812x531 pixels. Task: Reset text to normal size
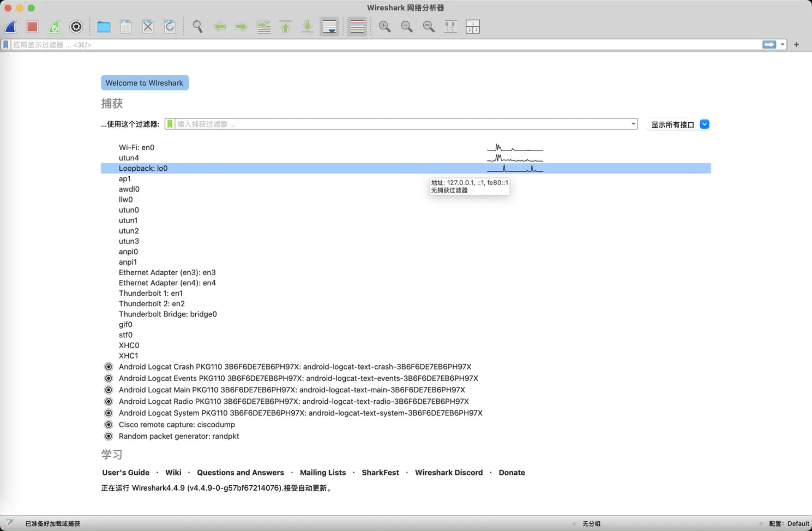(429, 27)
